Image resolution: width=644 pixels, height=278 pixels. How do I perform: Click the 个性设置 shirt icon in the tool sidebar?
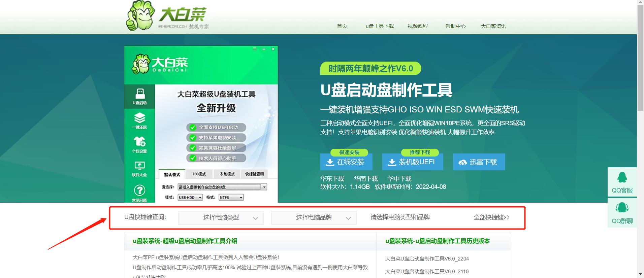pos(139,141)
